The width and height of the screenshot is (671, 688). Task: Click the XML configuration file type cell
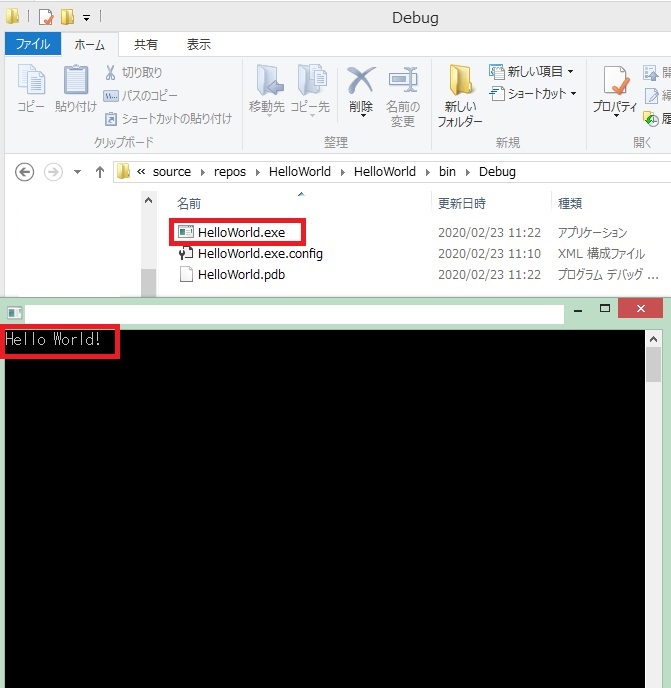pos(601,253)
